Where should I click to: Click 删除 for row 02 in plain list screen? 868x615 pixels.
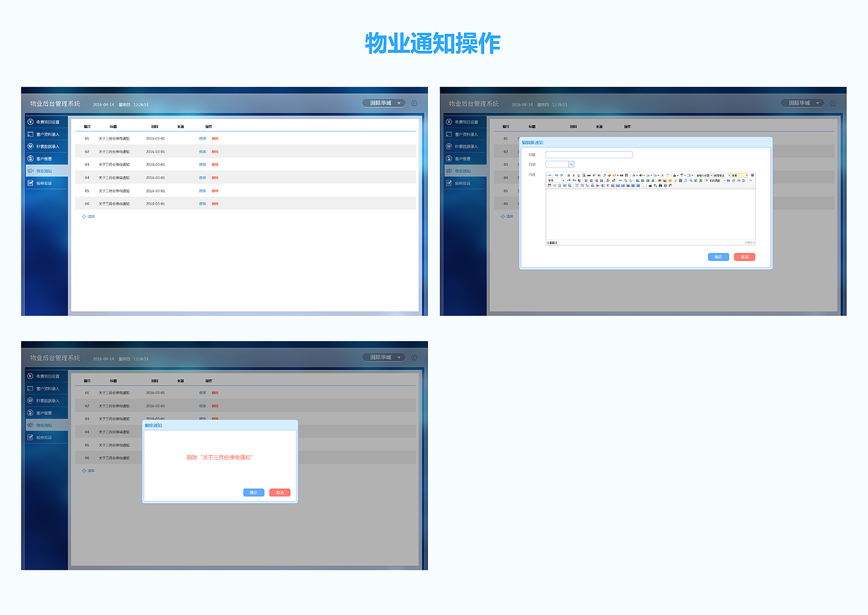coord(215,151)
